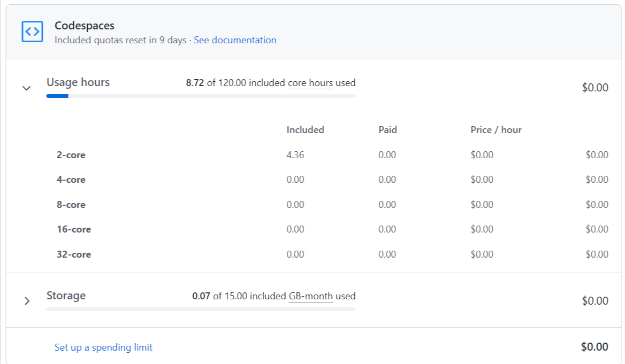Click the Included quotas reset in 9 days text
Viewport: 625px width, 364px height.
click(x=120, y=40)
